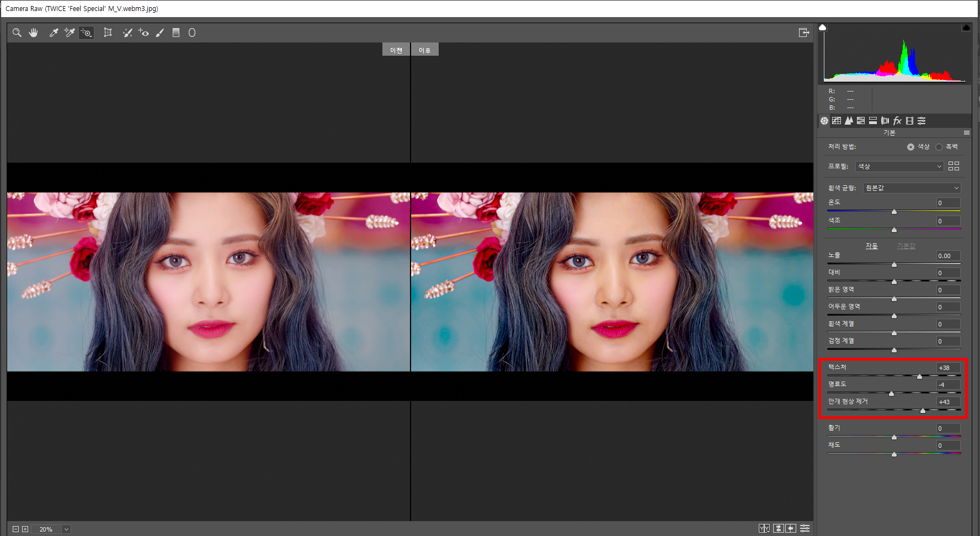The width and height of the screenshot is (980, 536).
Task: Select the Zoom tool
Action: pos(17,33)
